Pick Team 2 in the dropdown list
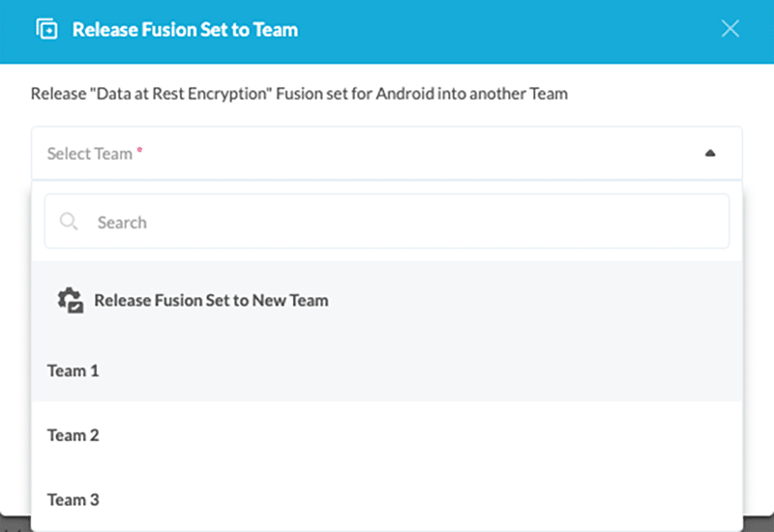Viewport: 774px width, 532px height. click(74, 435)
